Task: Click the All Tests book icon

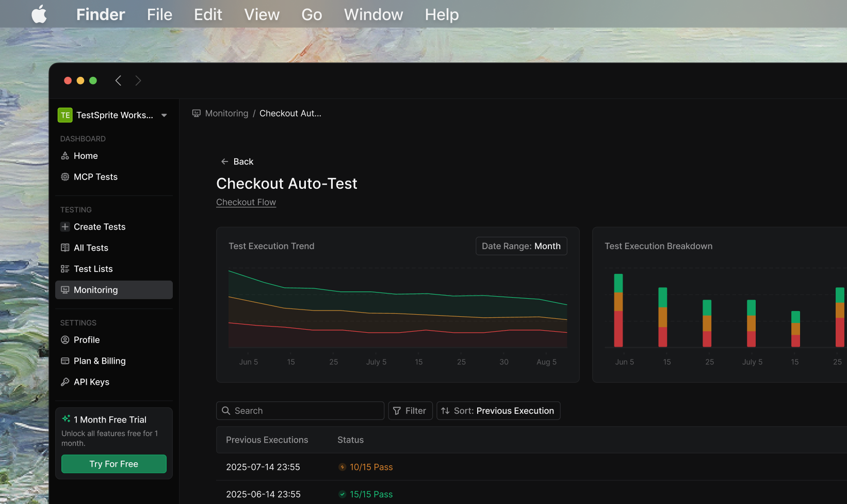Action: [65, 248]
